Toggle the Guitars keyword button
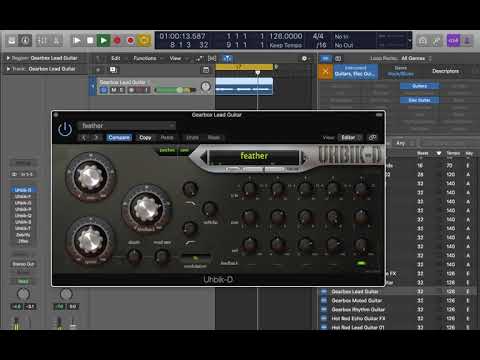The image size is (480, 360). point(419,86)
